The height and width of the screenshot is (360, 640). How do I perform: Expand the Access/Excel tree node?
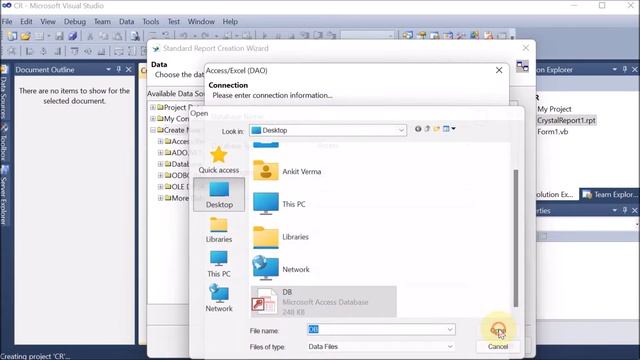pos(160,141)
